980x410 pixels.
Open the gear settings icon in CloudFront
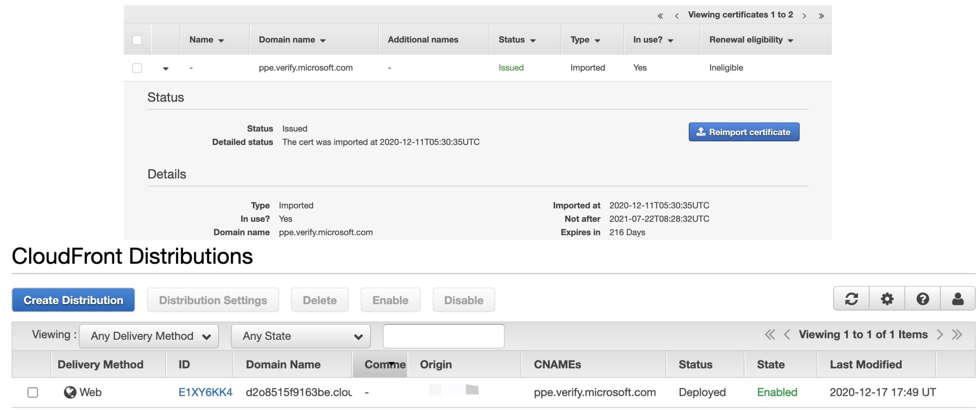[x=887, y=299]
